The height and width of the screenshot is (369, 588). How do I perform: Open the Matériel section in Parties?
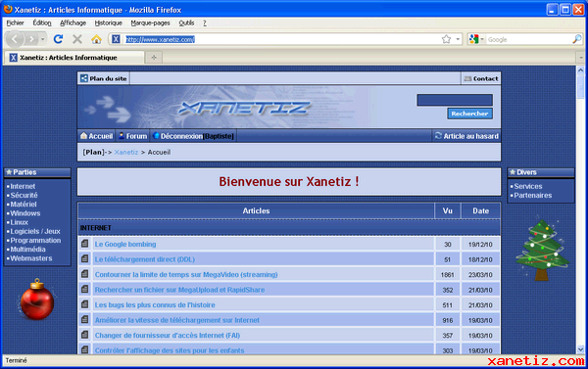(24, 205)
